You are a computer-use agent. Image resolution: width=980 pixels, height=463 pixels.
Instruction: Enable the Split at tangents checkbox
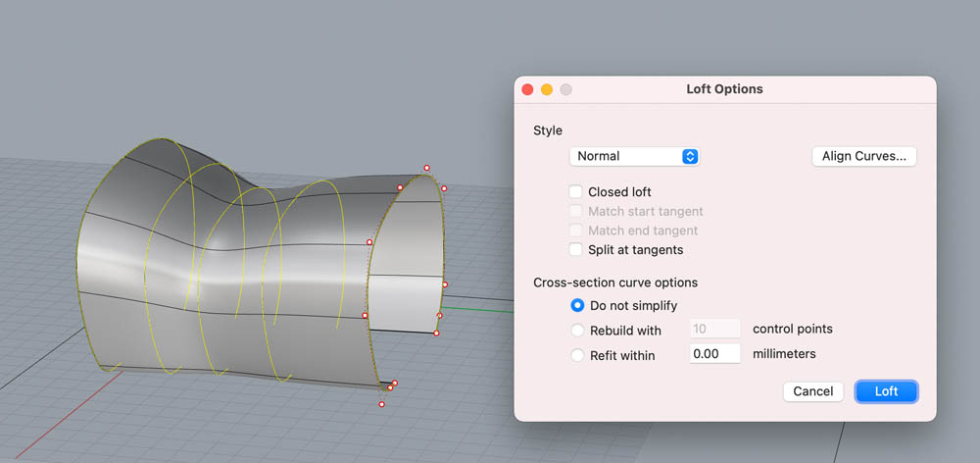click(x=575, y=249)
